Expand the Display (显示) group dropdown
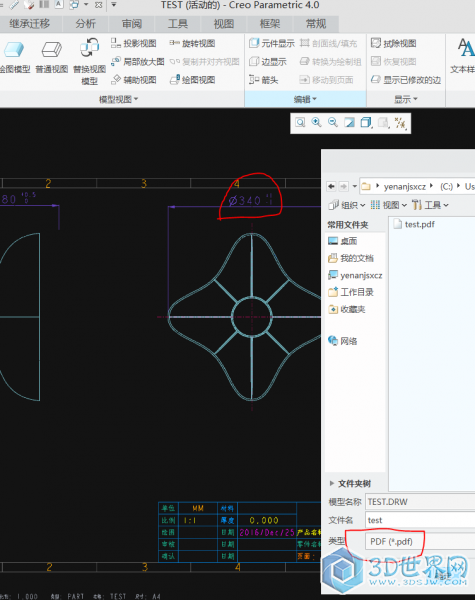475x600 pixels. point(406,99)
